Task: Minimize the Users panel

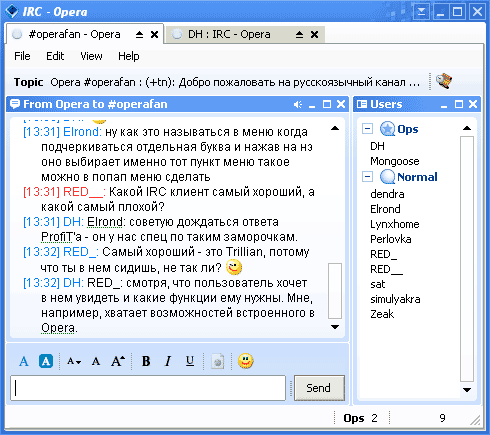Action: [x=444, y=106]
